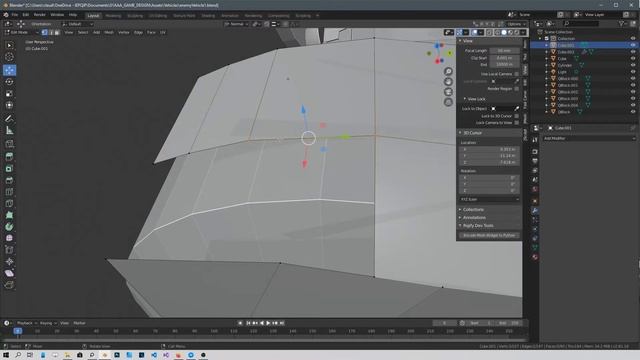Enable Use Local Camera checkbox

[517, 74]
